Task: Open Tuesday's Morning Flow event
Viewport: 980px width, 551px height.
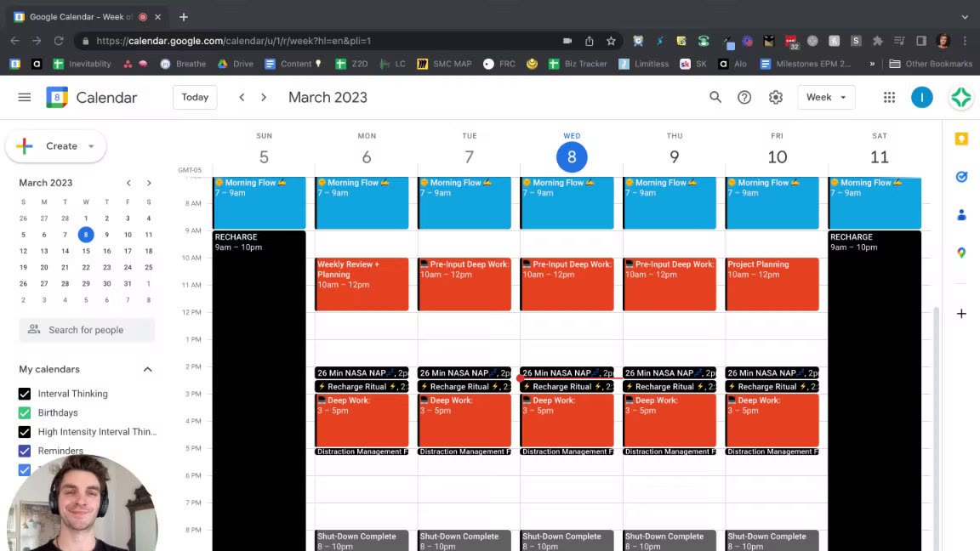Action: click(464, 203)
